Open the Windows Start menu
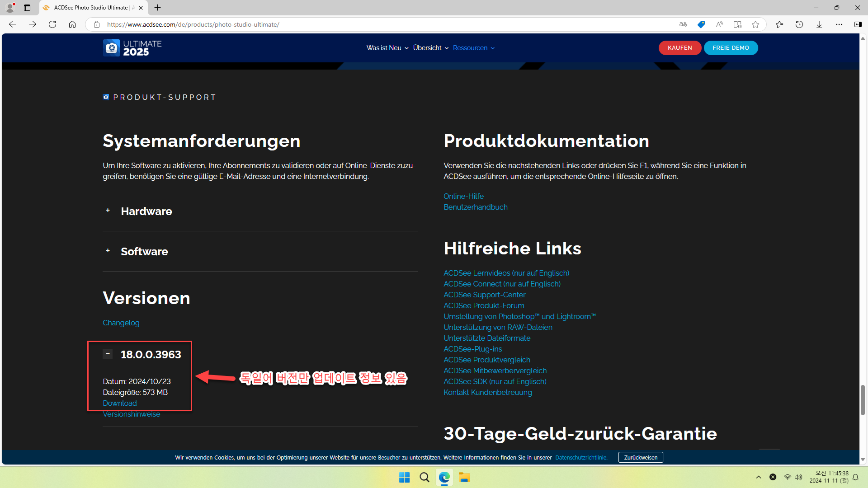The height and width of the screenshot is (488, 868). [x=404, y=477]
